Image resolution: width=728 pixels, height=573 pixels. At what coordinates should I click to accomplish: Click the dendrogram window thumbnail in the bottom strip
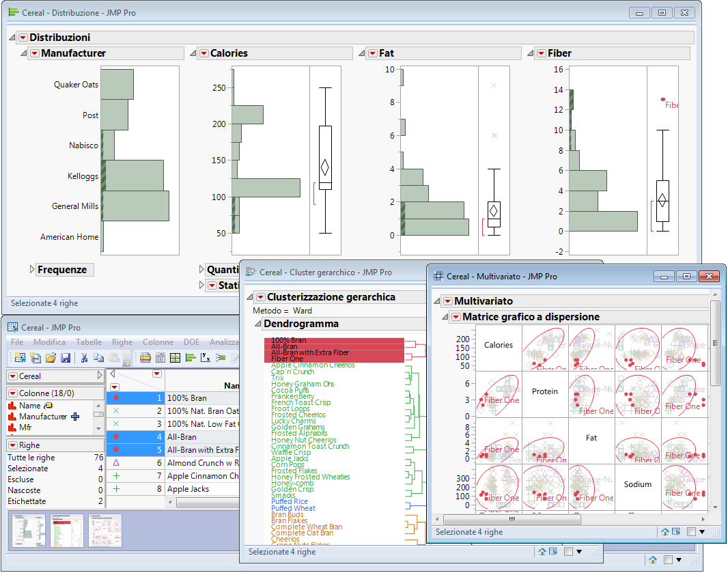(x=67, y=531)
